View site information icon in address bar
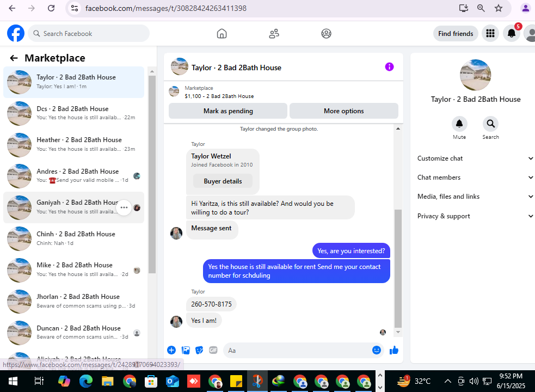The height and width of the screenshot is (392, 535). point(75,8)
